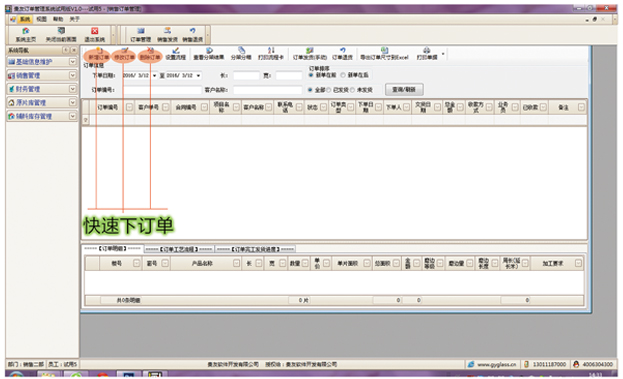This screenshot has width=623, height=379.
Task: Click the 删除订单 (delete order) toolbar icon
Action: point(150,54)
